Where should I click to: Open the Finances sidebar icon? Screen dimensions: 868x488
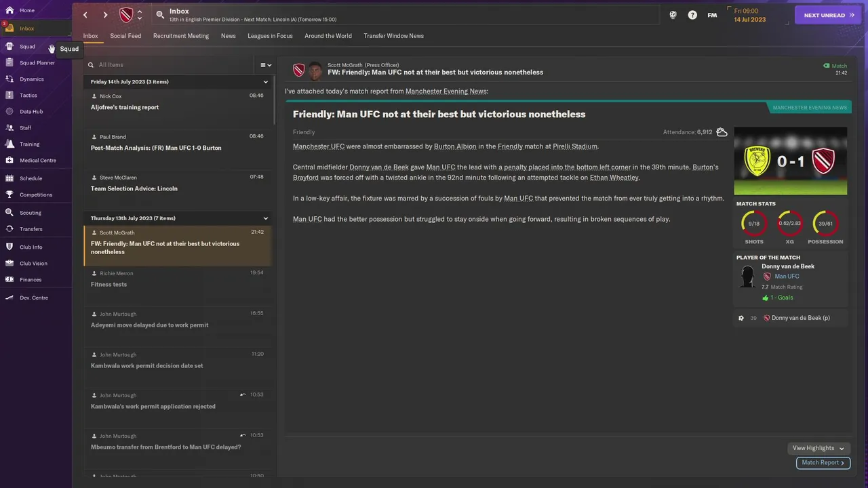click(x=9, y=280)
